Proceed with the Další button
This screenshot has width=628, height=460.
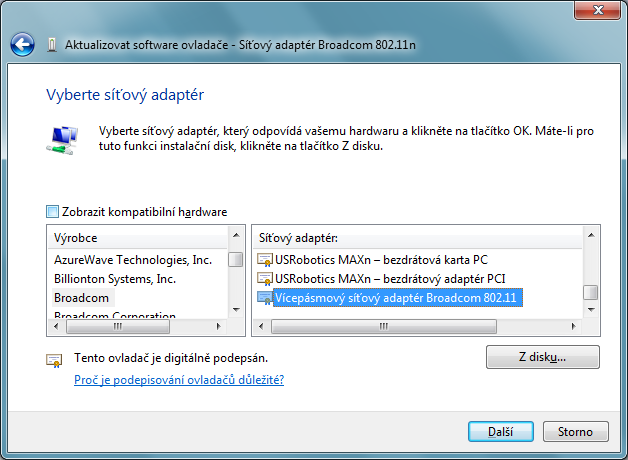point(501,432)
